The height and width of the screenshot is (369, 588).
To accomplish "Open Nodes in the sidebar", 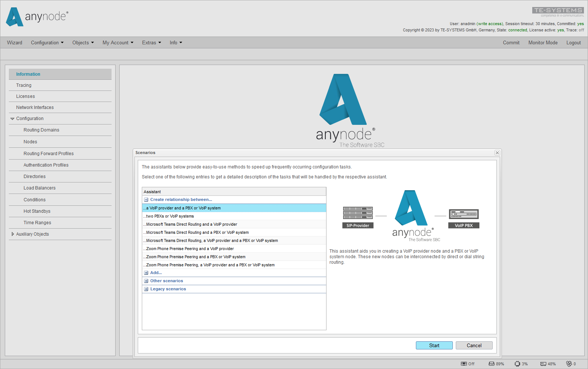I will click(x=60, y=142).
